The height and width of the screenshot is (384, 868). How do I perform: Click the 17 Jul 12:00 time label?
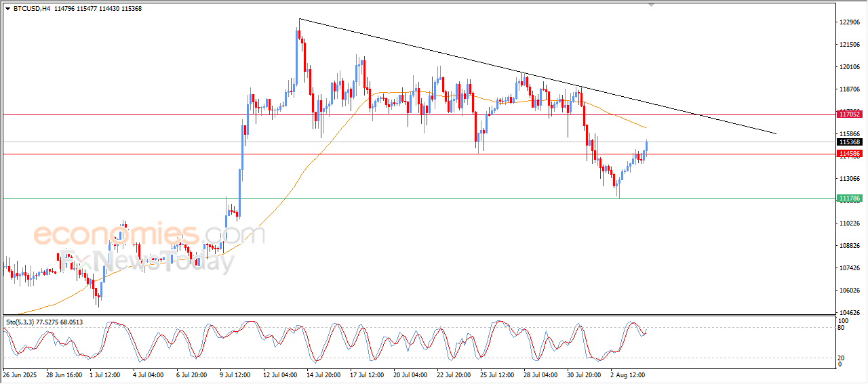coord(366,375)
